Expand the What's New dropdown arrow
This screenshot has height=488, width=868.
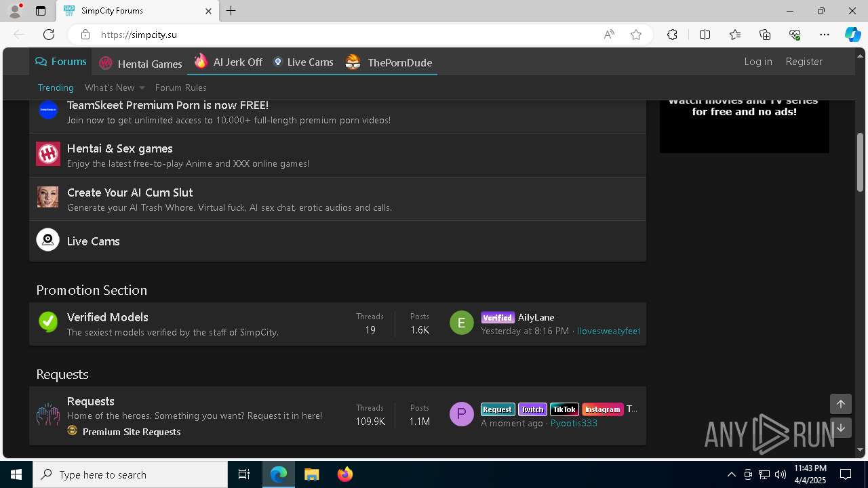click(x=142, y=87)
